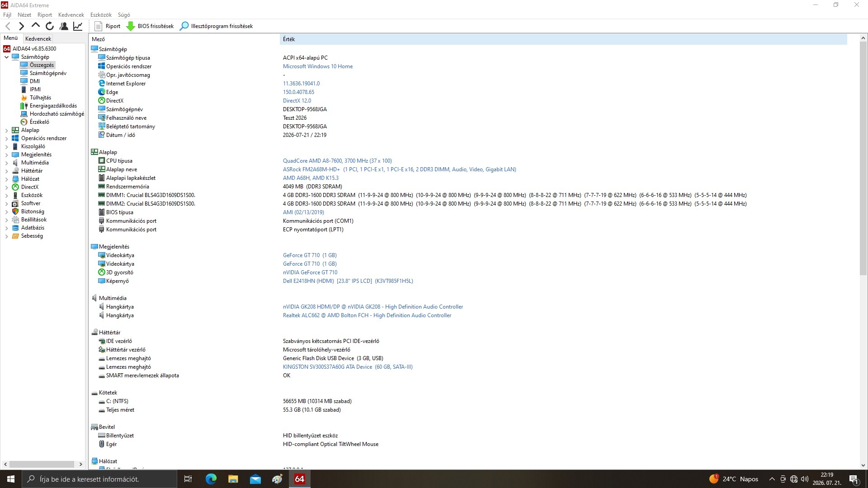Click the Forward navigation arrow
Viewport: 868px width, 488px height.
coord(21,26)
